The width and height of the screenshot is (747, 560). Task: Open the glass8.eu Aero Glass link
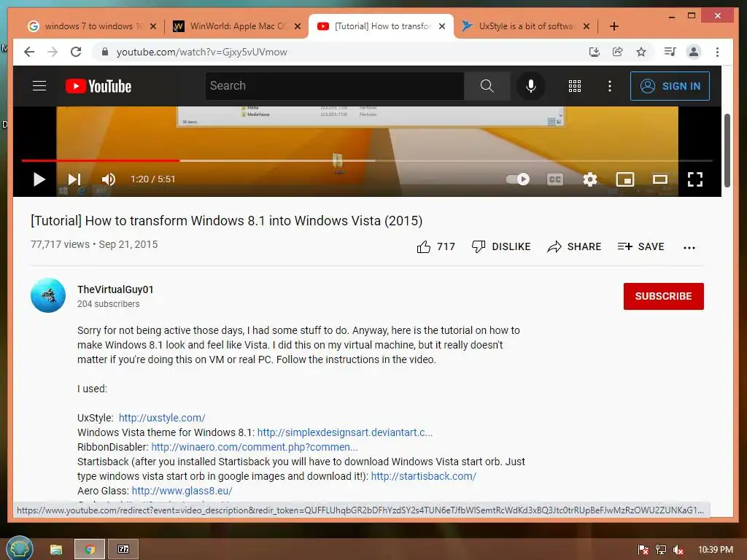coord(182,491)
